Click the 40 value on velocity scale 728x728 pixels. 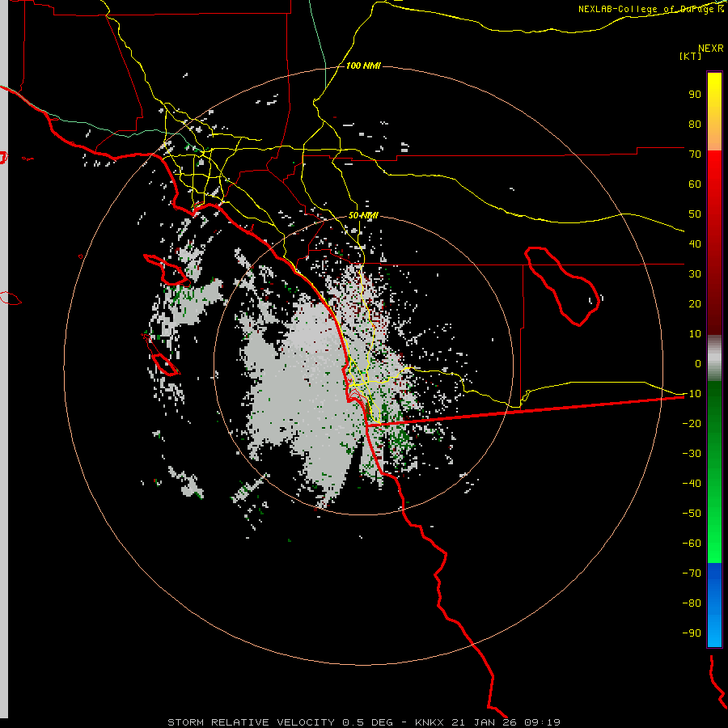[x=695, y=243]
